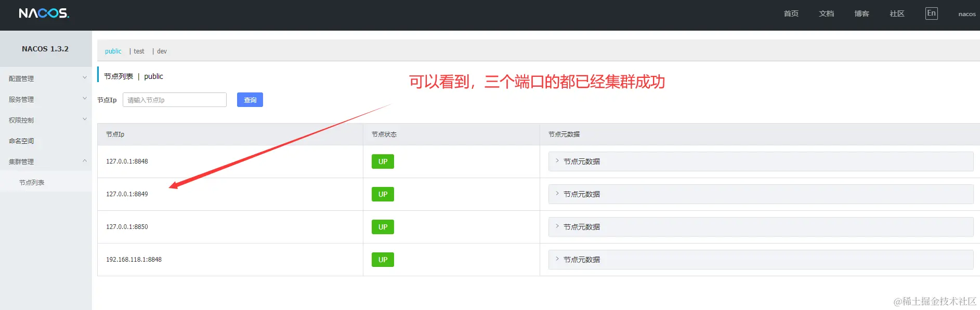Open the 首页 link in header
The width and height of the screenshot is (980, 310).
point(791,14)
